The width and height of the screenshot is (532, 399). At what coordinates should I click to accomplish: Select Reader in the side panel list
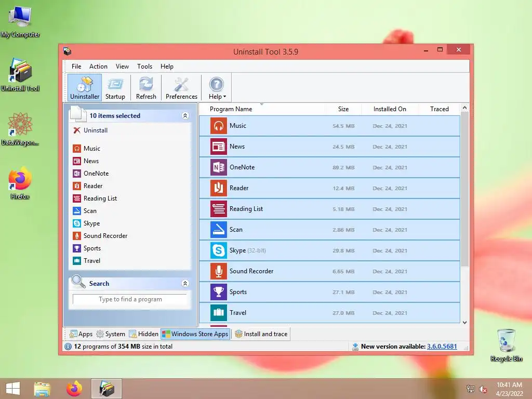point(87,186)
